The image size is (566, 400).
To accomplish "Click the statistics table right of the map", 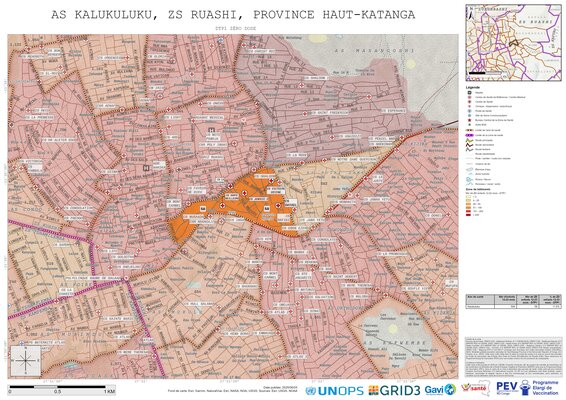I will coord(513,301).
